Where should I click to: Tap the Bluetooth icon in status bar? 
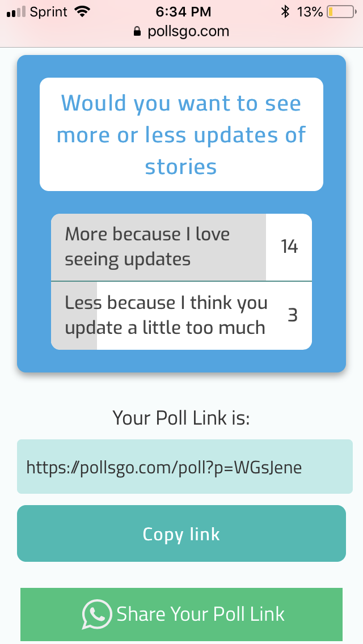coord(285,12)
